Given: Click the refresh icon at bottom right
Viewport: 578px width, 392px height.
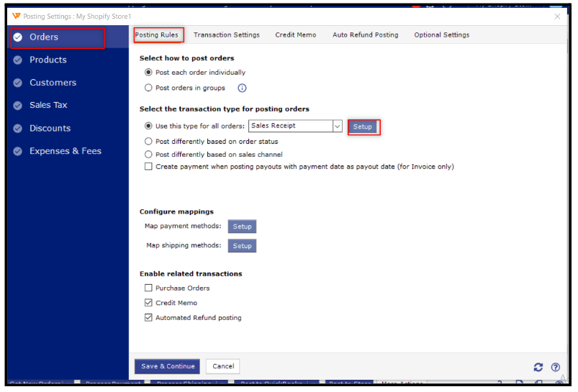Looking at the screenshot, I should tap(538, 367).
